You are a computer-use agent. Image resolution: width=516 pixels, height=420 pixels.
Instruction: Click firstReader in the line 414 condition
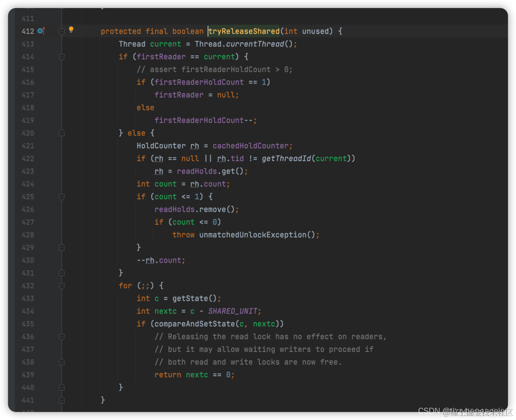pos(161,57)
